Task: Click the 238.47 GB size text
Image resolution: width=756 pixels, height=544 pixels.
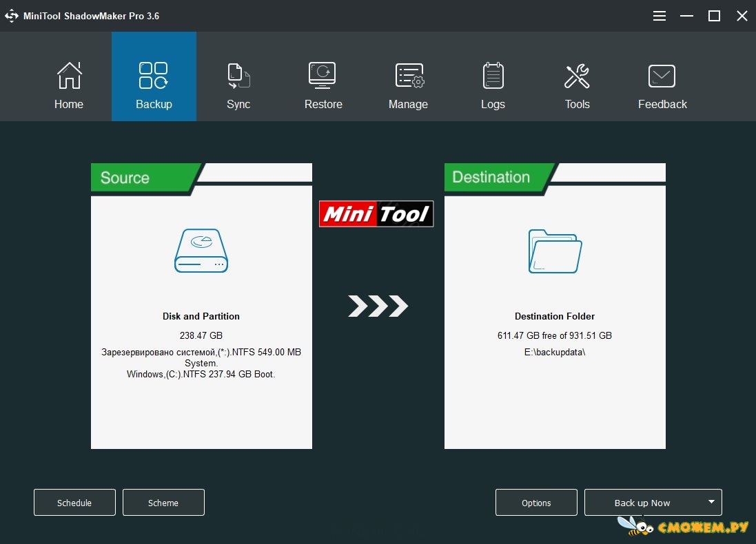Action: coord(201,335)
